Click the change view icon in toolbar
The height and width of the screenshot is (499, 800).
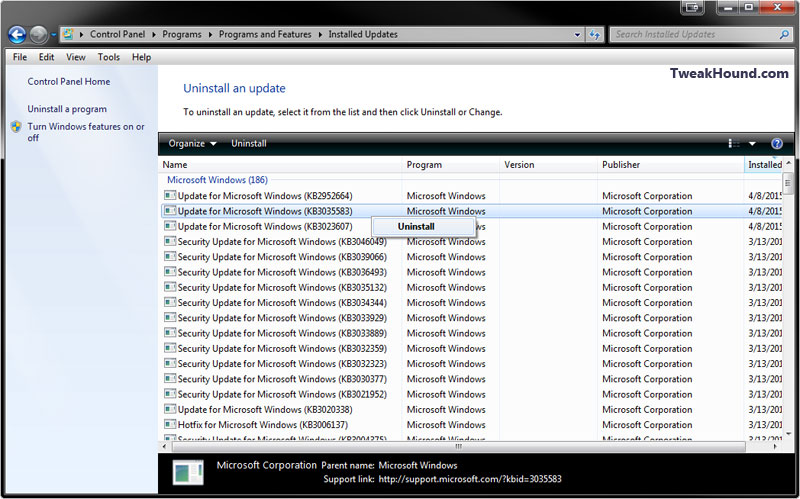(x=734, y=144)
